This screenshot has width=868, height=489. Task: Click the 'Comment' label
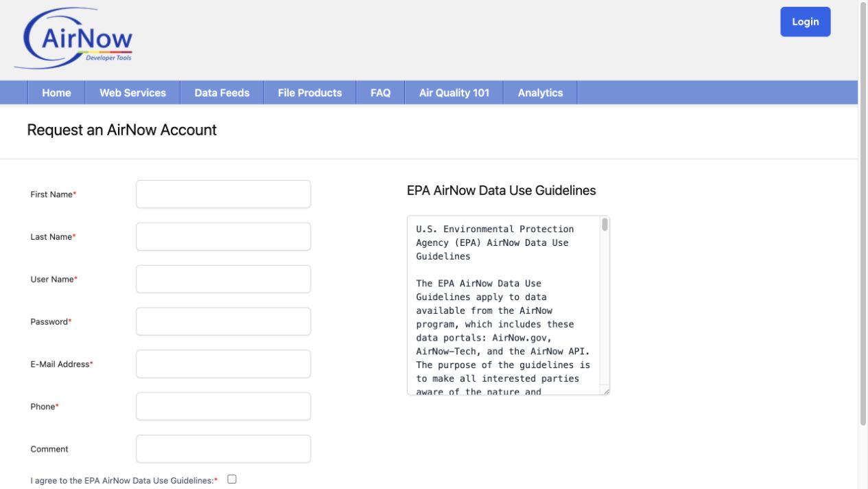pyautogui.click(x=49, y=449)
